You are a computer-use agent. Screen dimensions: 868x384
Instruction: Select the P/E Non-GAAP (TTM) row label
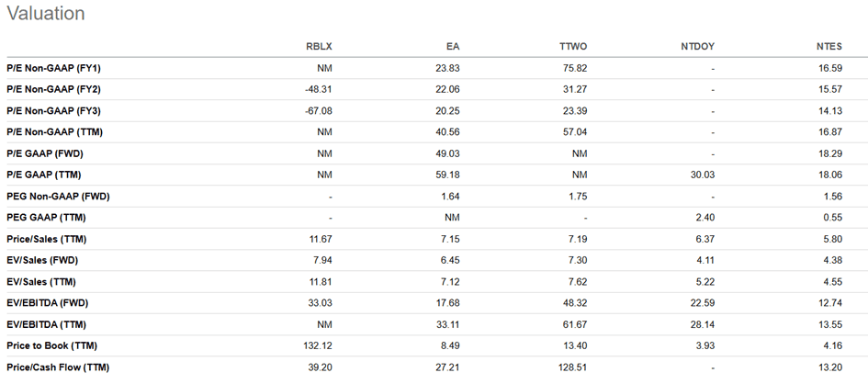[x=54, y=132]
